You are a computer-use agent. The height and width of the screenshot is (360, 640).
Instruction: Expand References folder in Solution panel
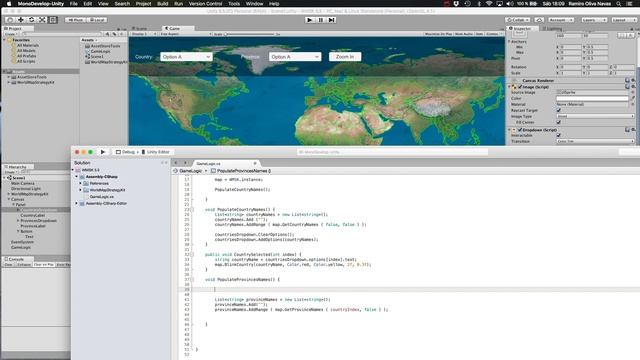[x=80, y=183]
